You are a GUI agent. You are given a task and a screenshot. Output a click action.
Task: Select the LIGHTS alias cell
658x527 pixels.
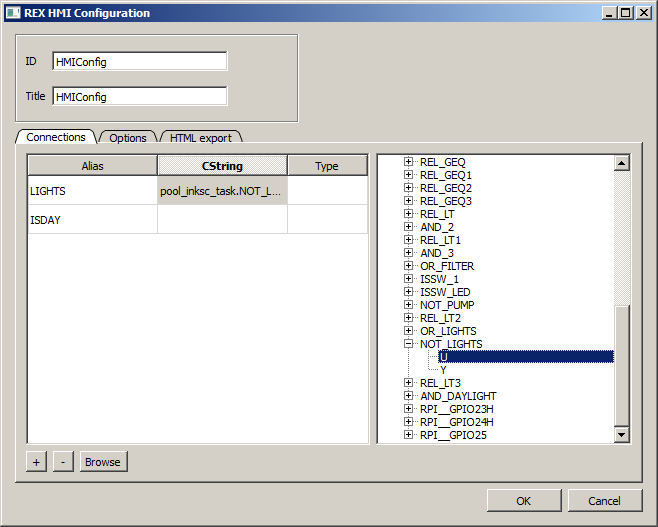click(x=92, y=191)
